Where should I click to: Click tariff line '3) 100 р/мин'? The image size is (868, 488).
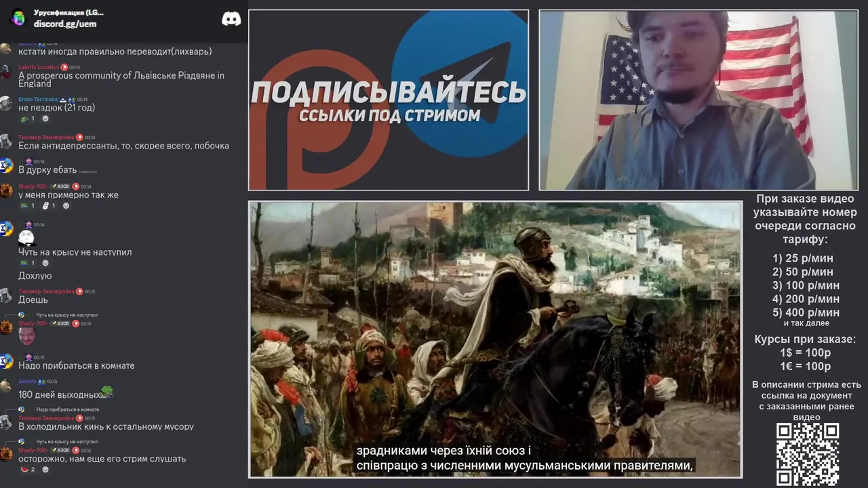coord(806,285)
